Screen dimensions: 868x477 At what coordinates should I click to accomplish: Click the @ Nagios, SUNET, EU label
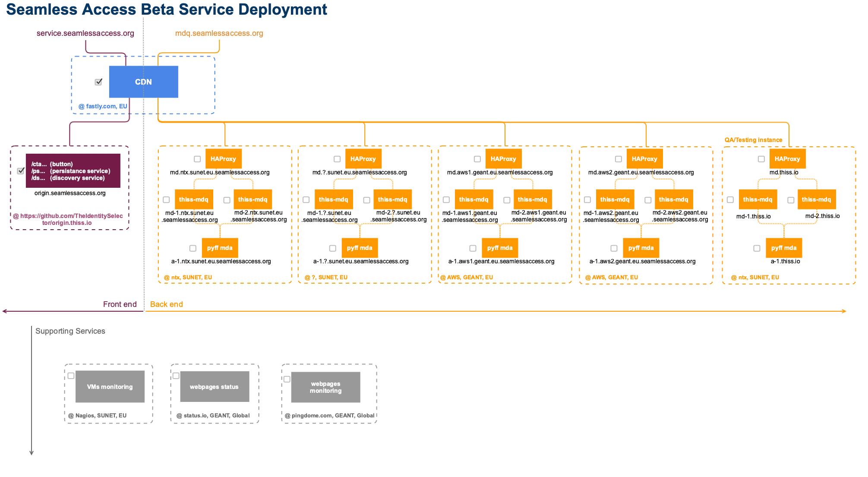click(x=98, y=416)
